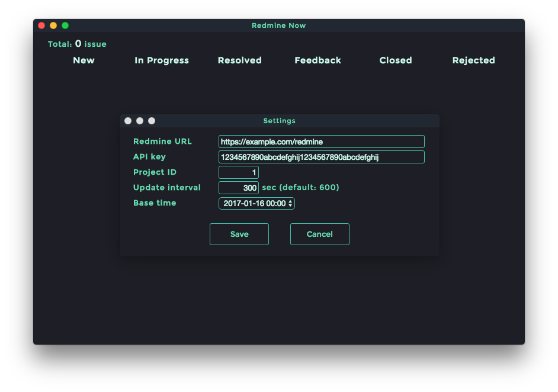Minimize the window using the yellow button
Image resolution: width=558 pixels, height=392 pixels.
coord(53,25)
